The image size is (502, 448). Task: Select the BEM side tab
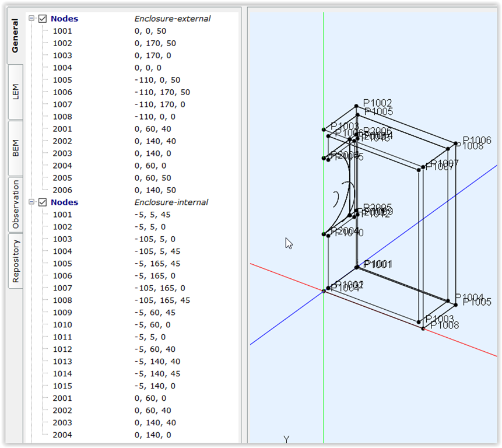coord(15,148)
